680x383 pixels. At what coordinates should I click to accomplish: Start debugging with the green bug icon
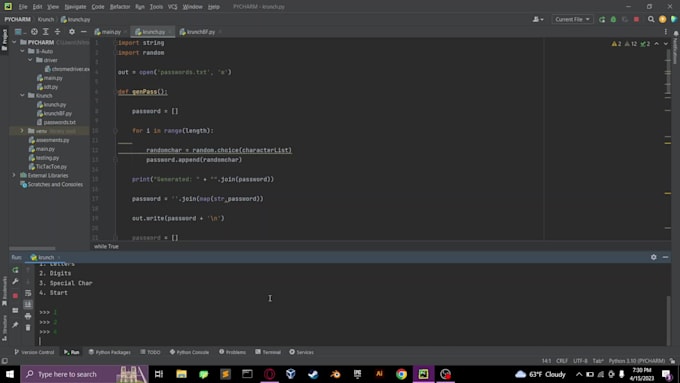click(613, 20)
